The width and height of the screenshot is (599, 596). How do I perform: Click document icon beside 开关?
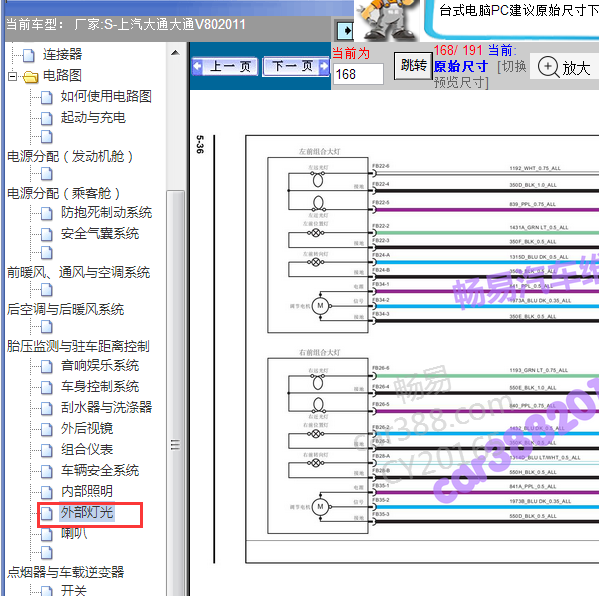click(47, 591)
